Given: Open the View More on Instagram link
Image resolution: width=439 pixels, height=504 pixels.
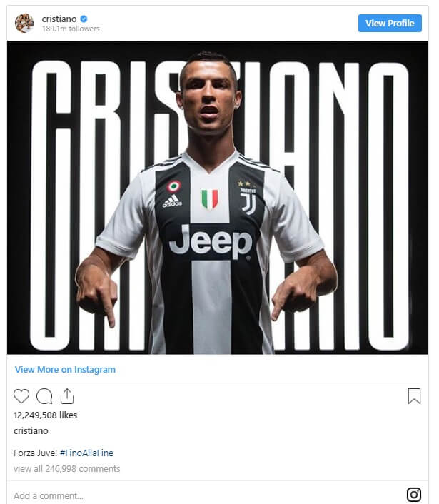Looking at the screenshot, I should (x=65, y=370).
